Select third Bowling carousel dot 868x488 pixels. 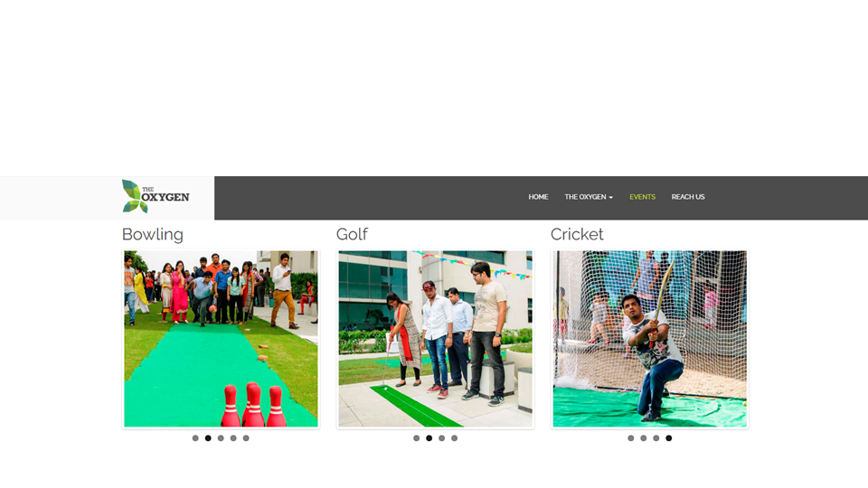(x=221, y=438)
